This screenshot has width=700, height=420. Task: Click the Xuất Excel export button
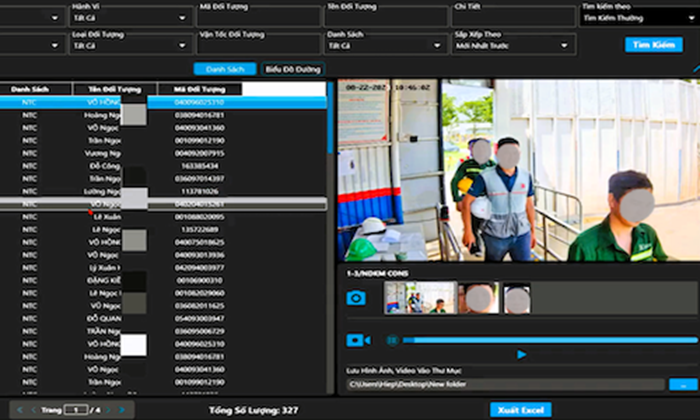(520, 409)
